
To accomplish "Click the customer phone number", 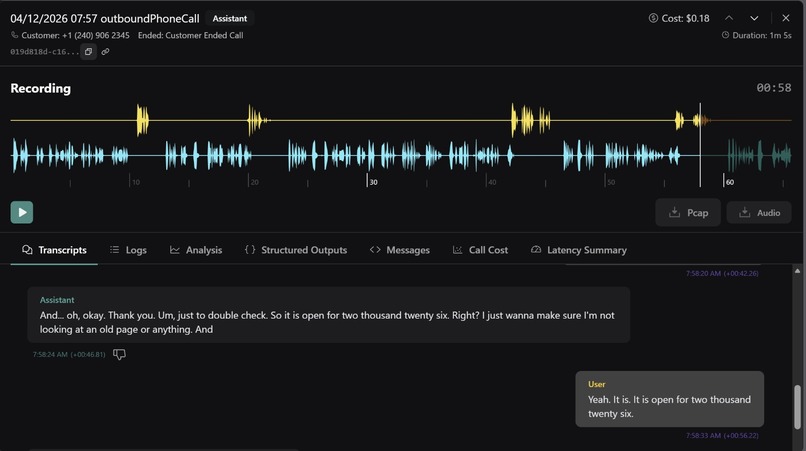I will [x=96, y=35].
